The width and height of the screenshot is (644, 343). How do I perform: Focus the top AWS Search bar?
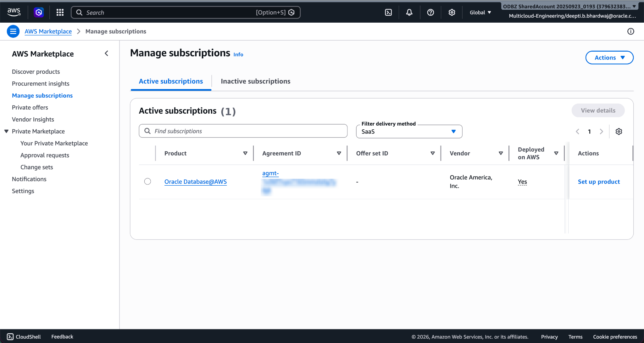pos(186,12)
